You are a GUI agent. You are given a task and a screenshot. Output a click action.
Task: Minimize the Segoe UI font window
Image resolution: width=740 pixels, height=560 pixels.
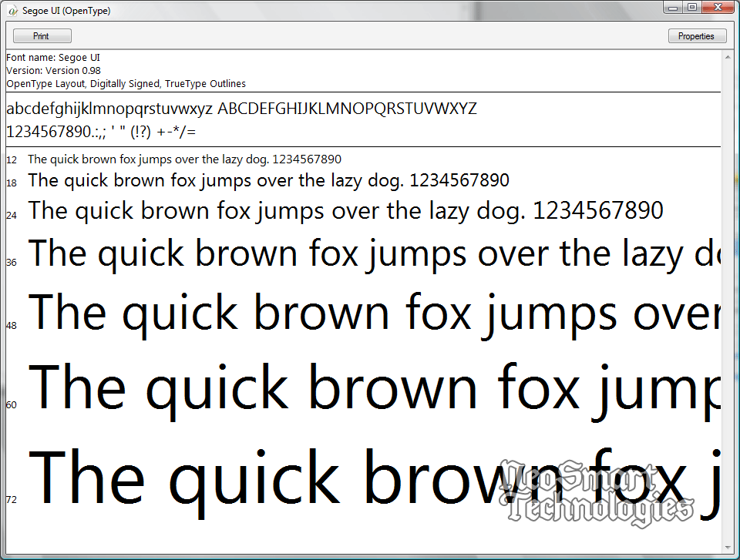point(673,8)
